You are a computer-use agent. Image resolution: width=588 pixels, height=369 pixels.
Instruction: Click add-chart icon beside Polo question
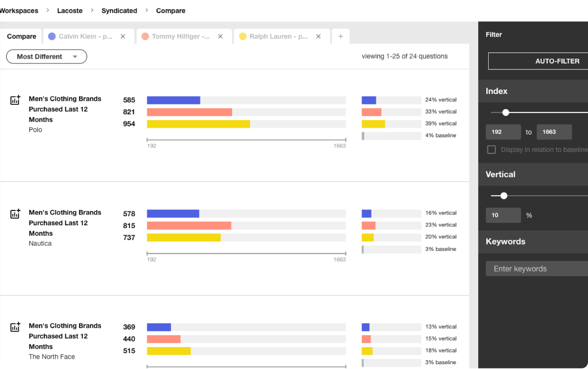point(15,100)
